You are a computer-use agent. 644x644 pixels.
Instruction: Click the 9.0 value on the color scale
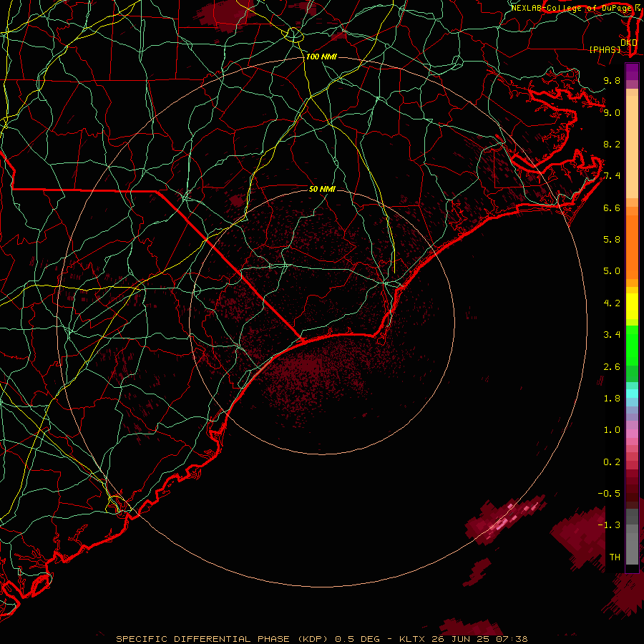(x=612, y=112)
